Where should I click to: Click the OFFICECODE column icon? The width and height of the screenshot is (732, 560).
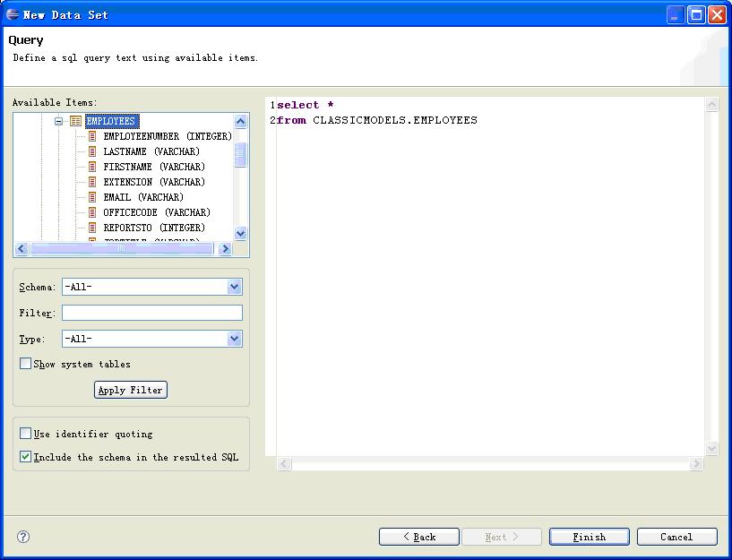coord(92,212)
